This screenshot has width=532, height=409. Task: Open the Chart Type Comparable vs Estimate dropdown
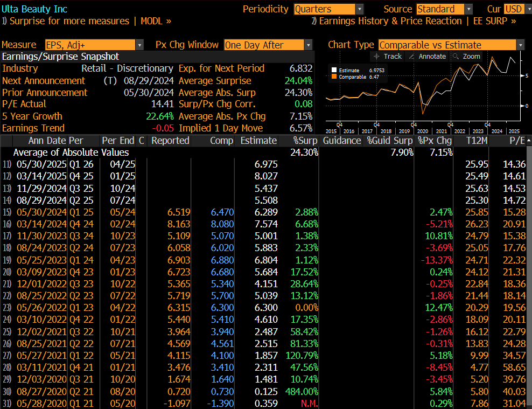(x=521, y=45)
